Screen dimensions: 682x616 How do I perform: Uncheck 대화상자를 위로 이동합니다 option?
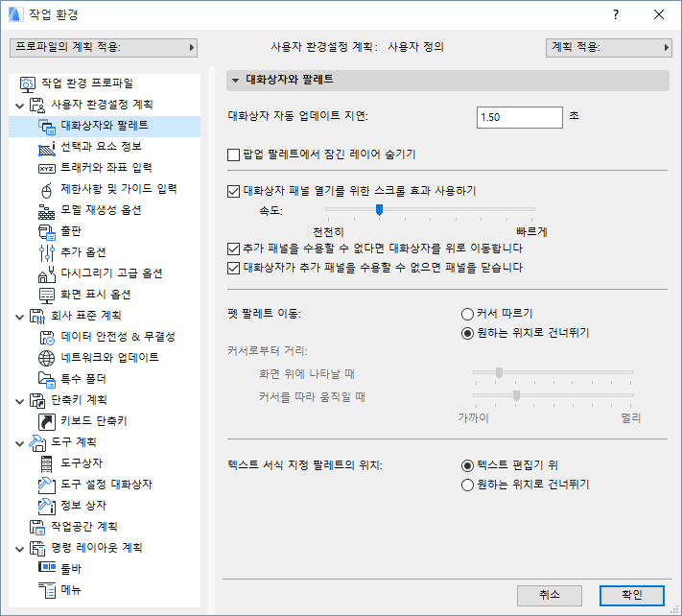[233, 249]
